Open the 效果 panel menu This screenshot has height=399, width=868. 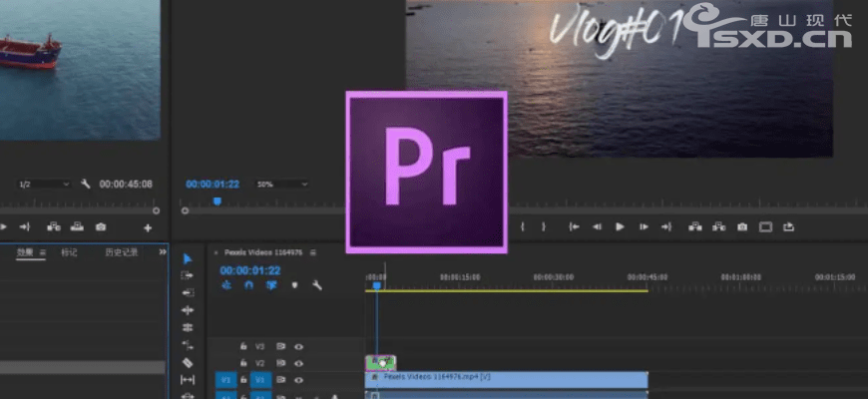coord(43,252)
